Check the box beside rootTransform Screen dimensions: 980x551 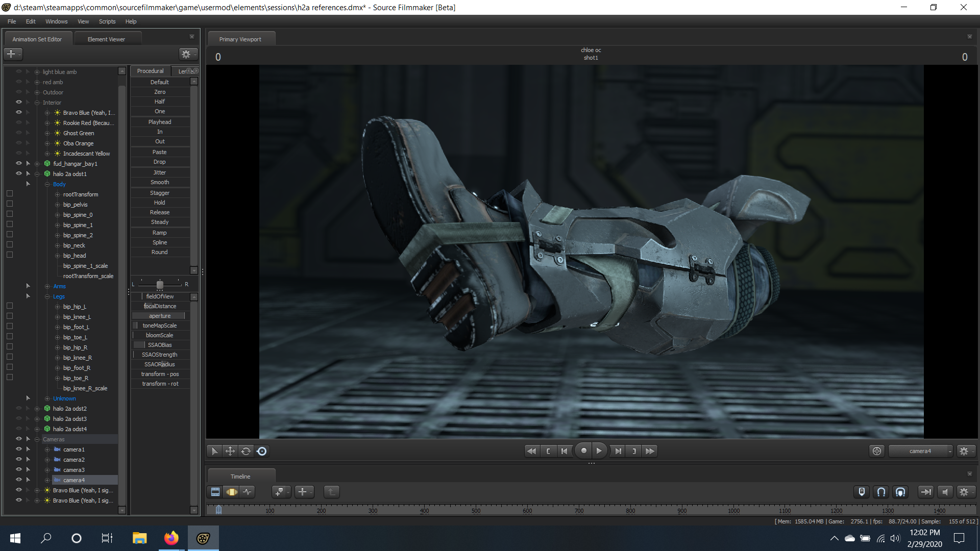pyautogui.click(x=10, y=194)
